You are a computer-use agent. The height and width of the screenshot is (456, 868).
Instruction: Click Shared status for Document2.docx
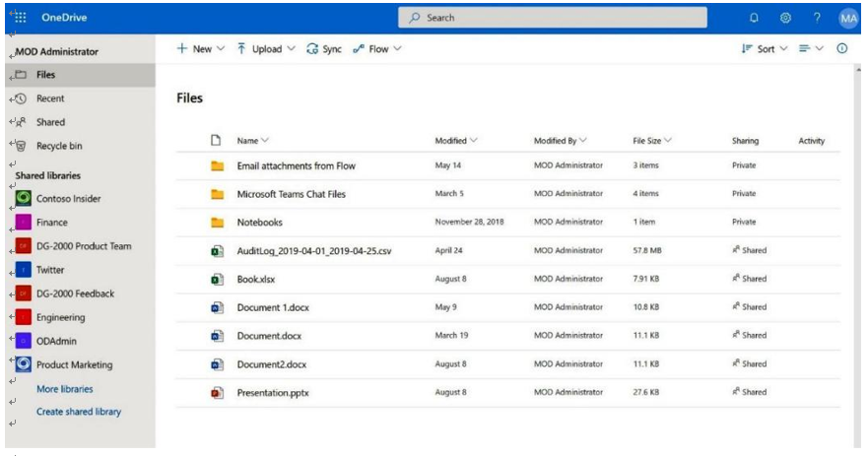click(x=750, y=363)
